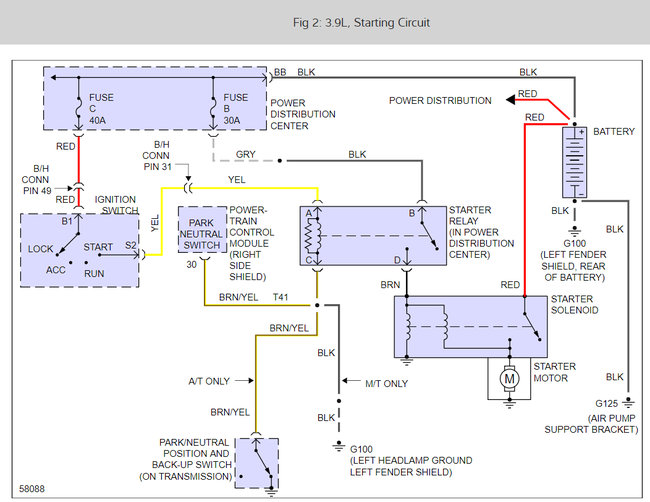Select the "START" switch position
Image resolution: width=650 pixels, height=502 pixels.
pyautogui.click(x=98, y=247)
